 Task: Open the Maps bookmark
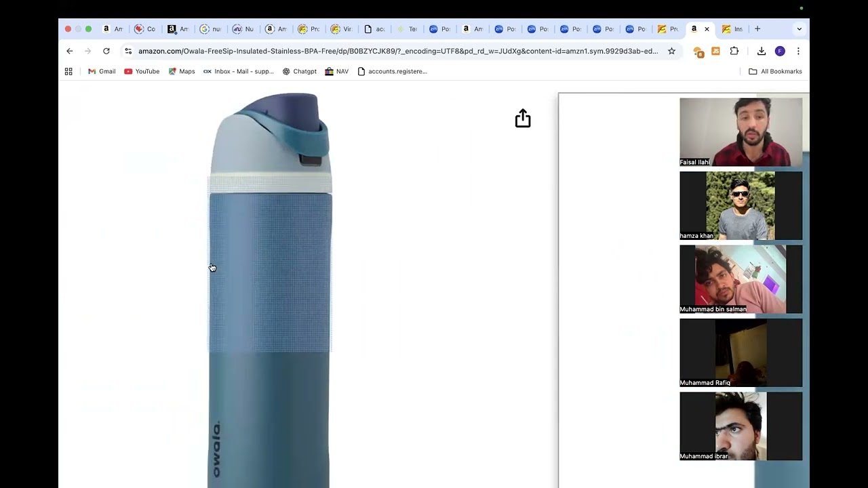click(182, 71)
